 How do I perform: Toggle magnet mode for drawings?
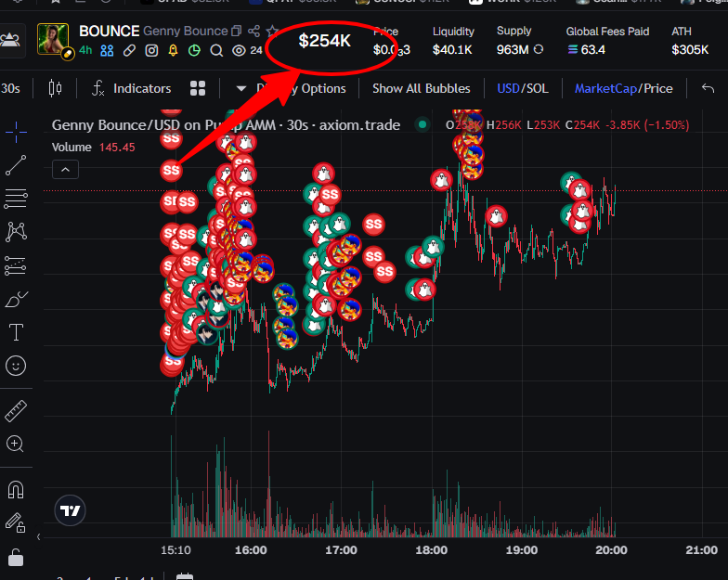(x=16, y=490)
